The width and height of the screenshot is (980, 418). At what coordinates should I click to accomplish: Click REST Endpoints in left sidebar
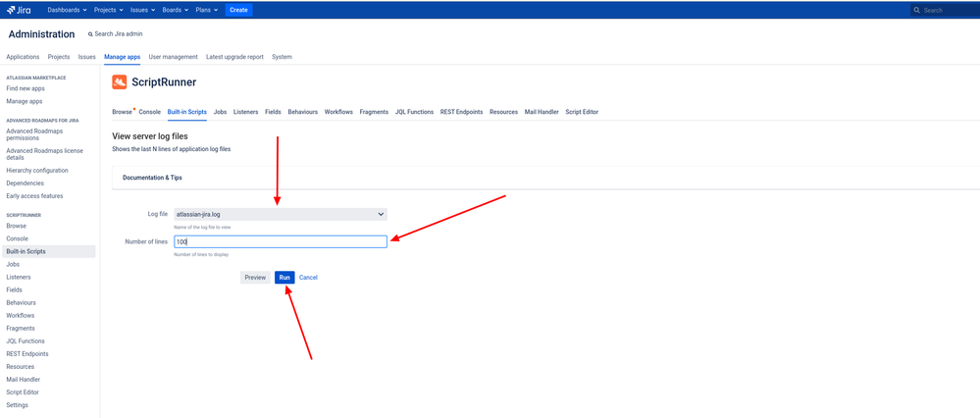[27, 353]
